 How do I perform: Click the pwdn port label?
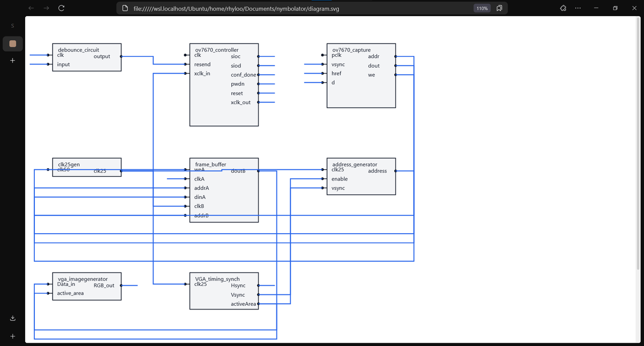coord(237,84)
